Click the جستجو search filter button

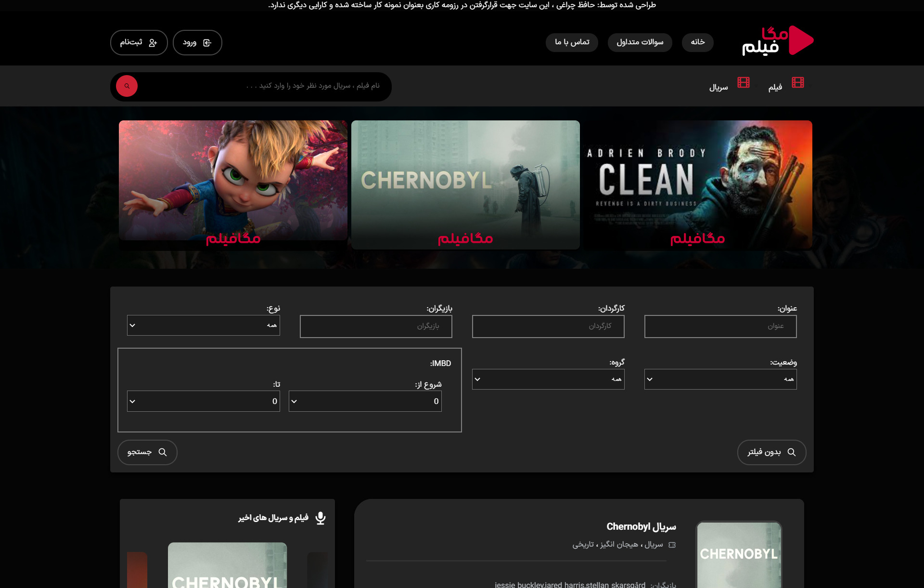point(147,452)
